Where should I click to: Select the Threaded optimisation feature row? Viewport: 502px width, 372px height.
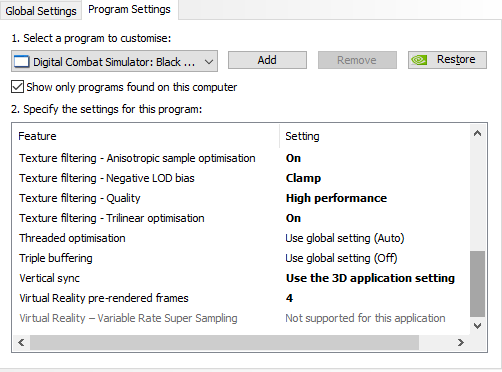point(241,238)
